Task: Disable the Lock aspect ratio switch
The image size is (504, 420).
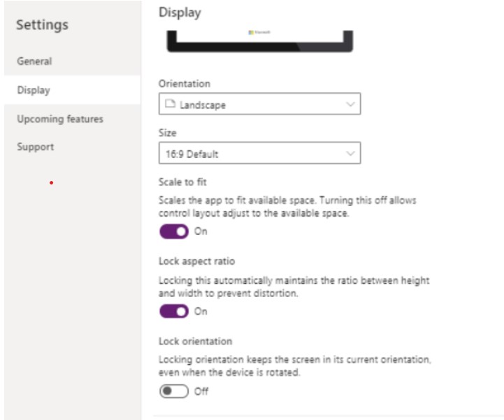Action: pyautogui.click(x=173, y=312)
